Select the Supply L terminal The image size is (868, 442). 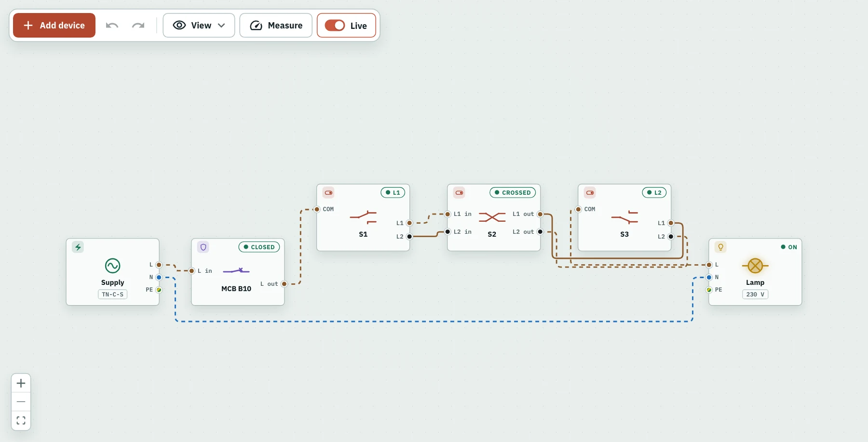pos(159,265)
